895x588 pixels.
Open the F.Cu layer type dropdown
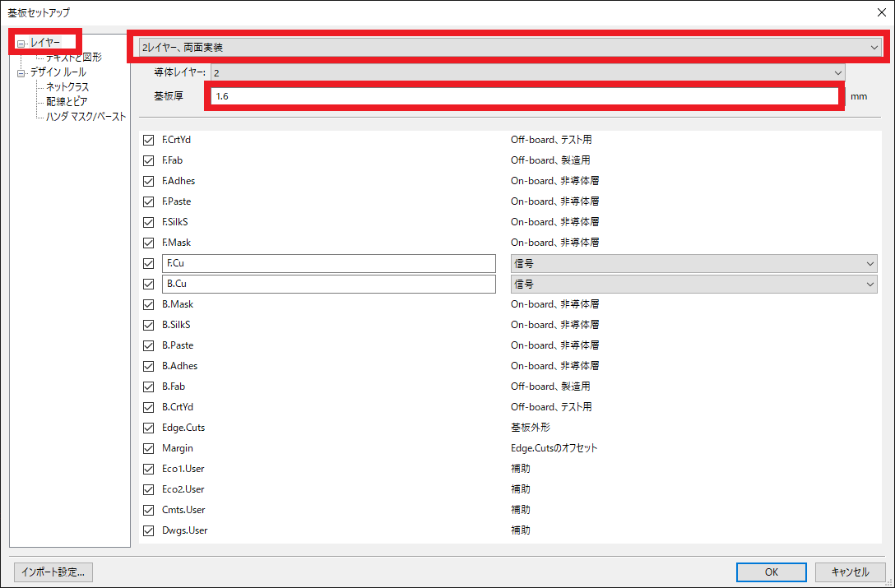coord(693,263)
